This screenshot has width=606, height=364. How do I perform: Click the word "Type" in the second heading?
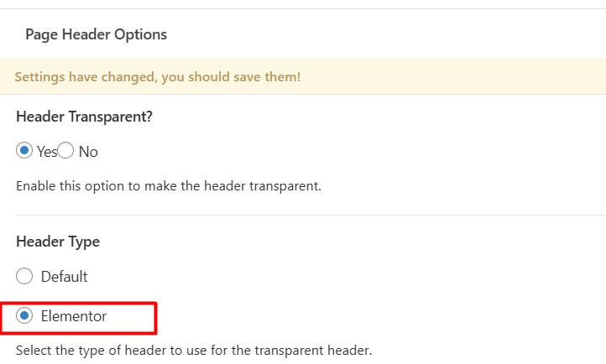tap(84, 242)
